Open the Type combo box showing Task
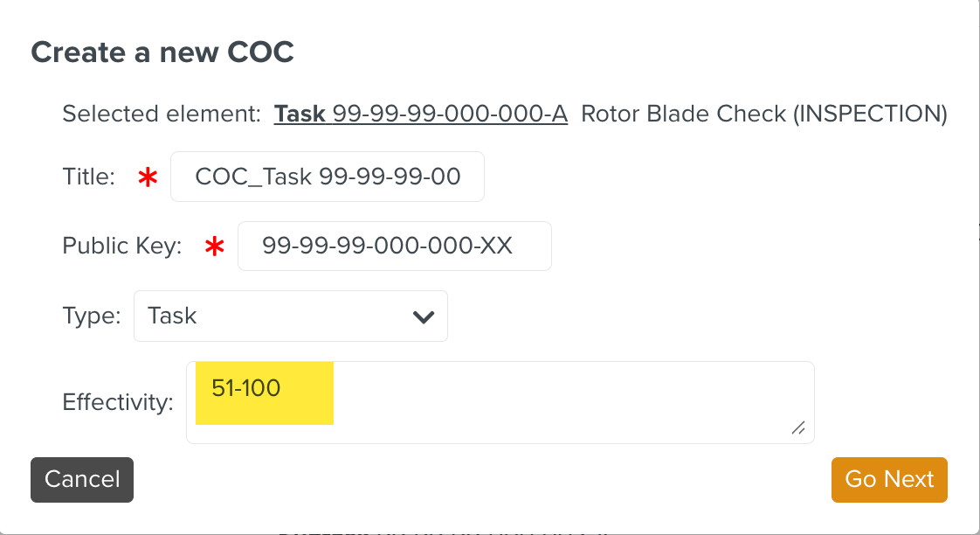 (290, 316)
